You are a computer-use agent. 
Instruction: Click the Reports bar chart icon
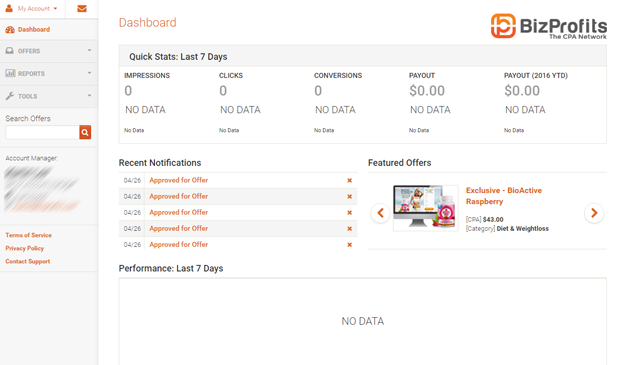(10, 73)
